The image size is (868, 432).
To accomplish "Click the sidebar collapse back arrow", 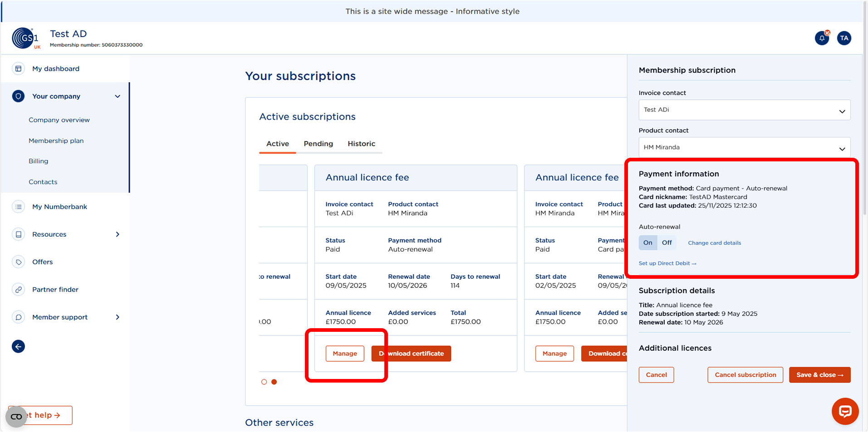I will (18, 346).
